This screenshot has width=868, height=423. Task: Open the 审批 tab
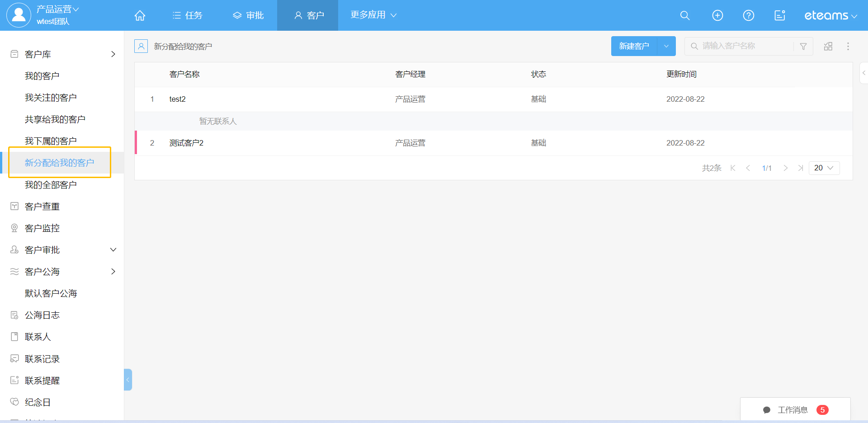[x=248, y=15]
